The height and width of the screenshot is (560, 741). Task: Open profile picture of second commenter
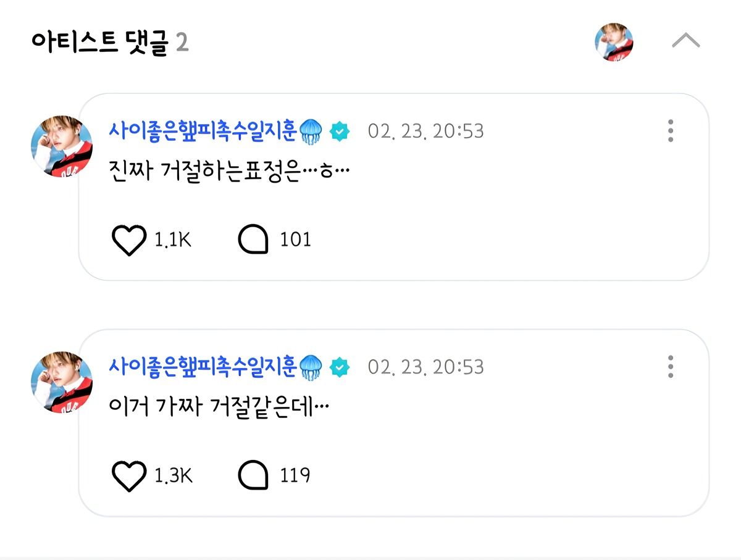[x=62, y=382]
